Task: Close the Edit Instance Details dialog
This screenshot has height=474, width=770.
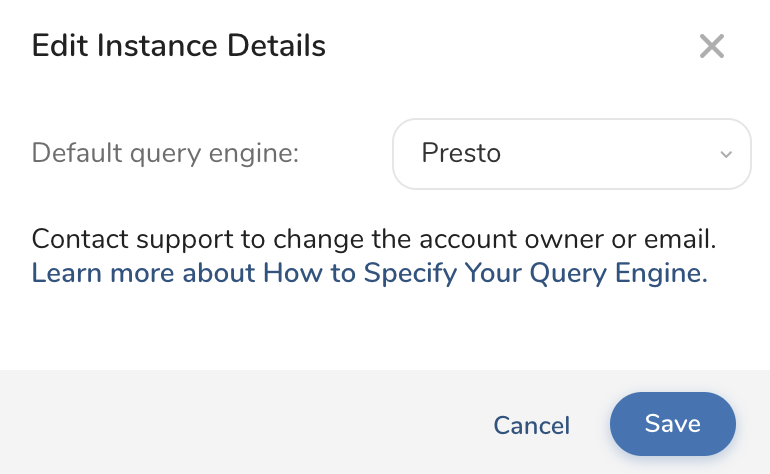Action: point(711,46)
